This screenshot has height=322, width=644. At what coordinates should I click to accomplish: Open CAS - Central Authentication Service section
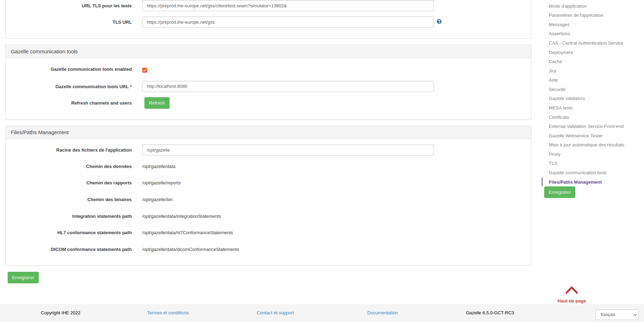[x=585, y=43]
